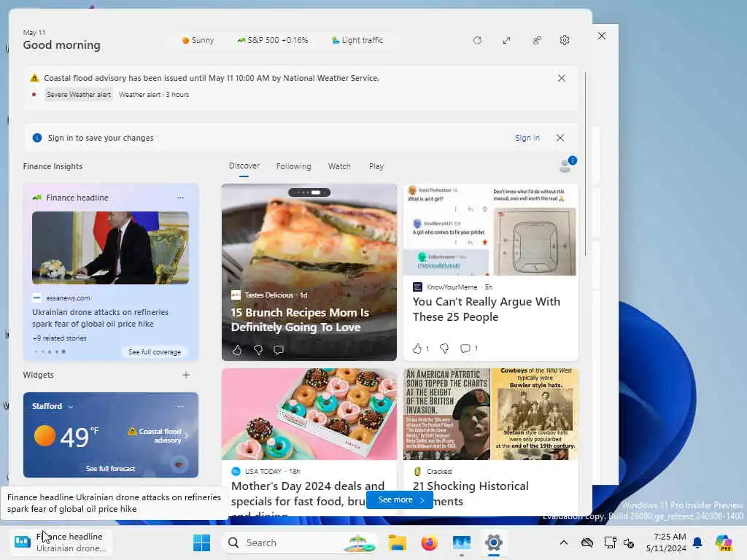Open the taskbar app next to Firefox
Image resolution: width=747 pixels, height=560 pixels.
coord(461,542)
